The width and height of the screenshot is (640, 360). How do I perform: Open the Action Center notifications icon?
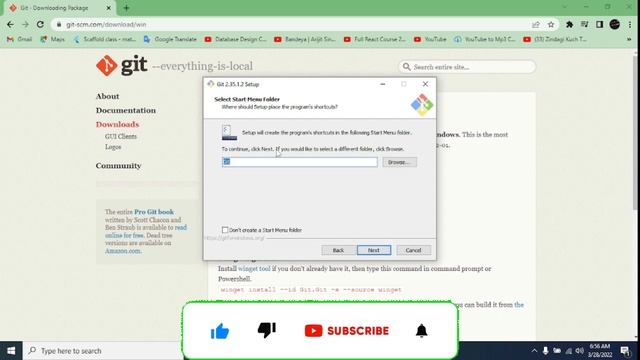click(625, 351)
